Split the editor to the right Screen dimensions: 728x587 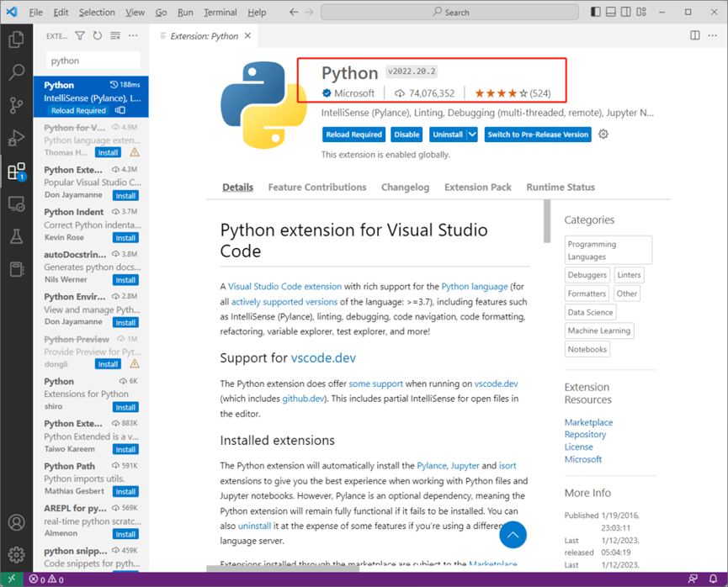tap(695, 35)
